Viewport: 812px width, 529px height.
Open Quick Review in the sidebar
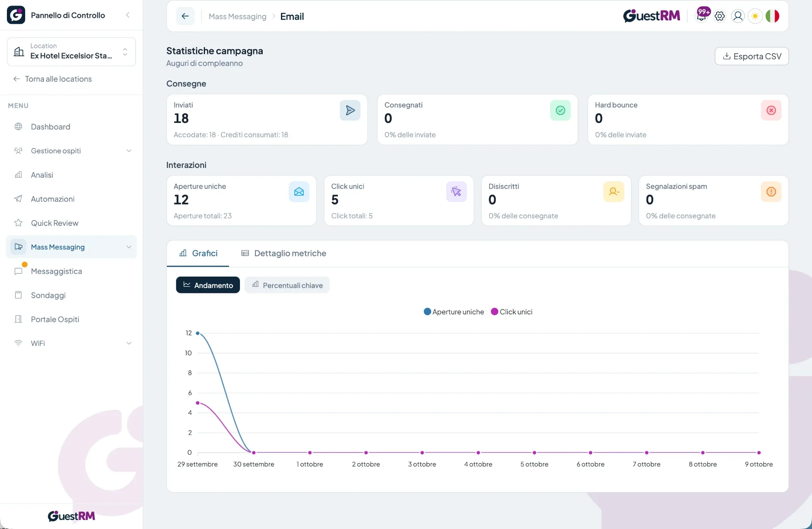click(71, 223)
